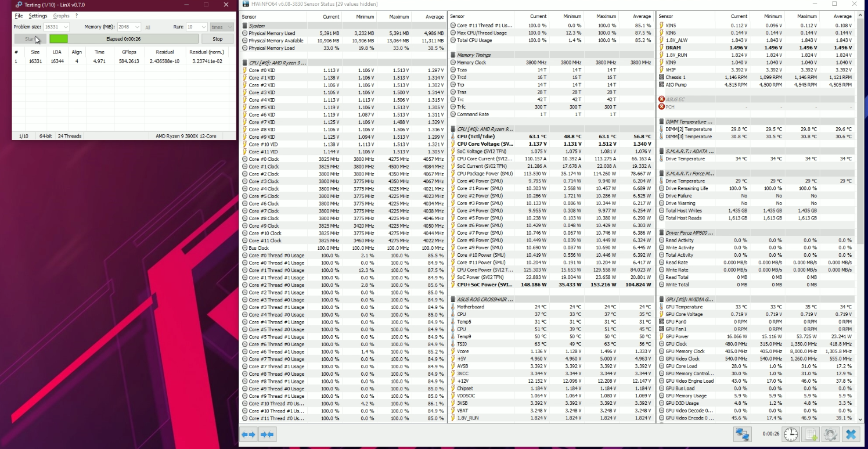The height and width of the screenshot is (449, 868).
Task: Select the GPU Core Load row
Action: pos(757,366)
